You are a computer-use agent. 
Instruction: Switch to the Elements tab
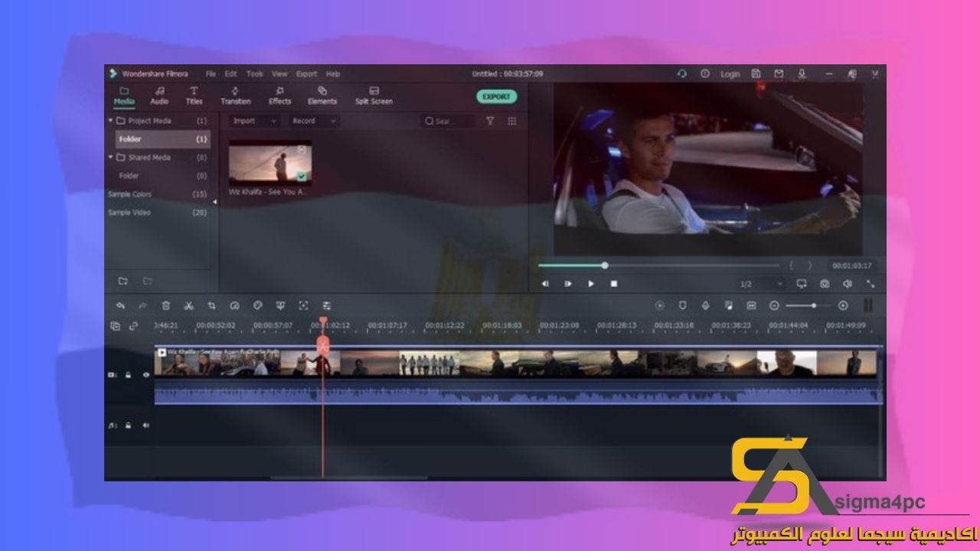[322, 95]
